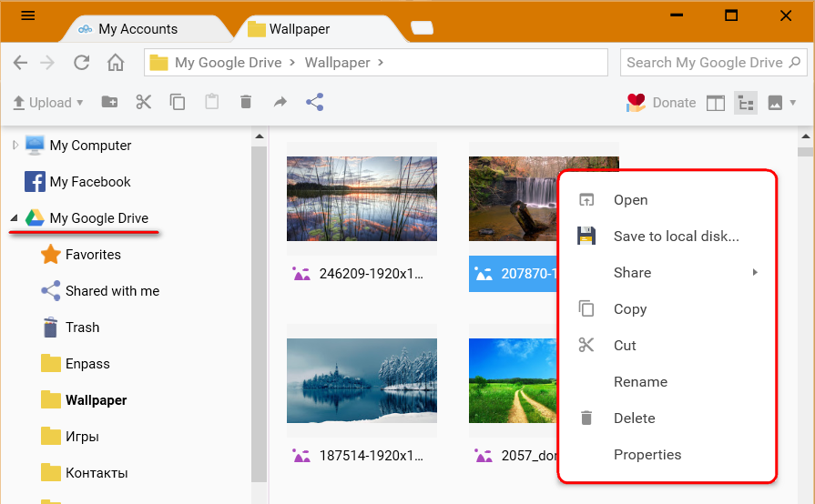Click the highlighted file name 207870-1
This screenshot has height=504, width=815.
pos(528,274)
